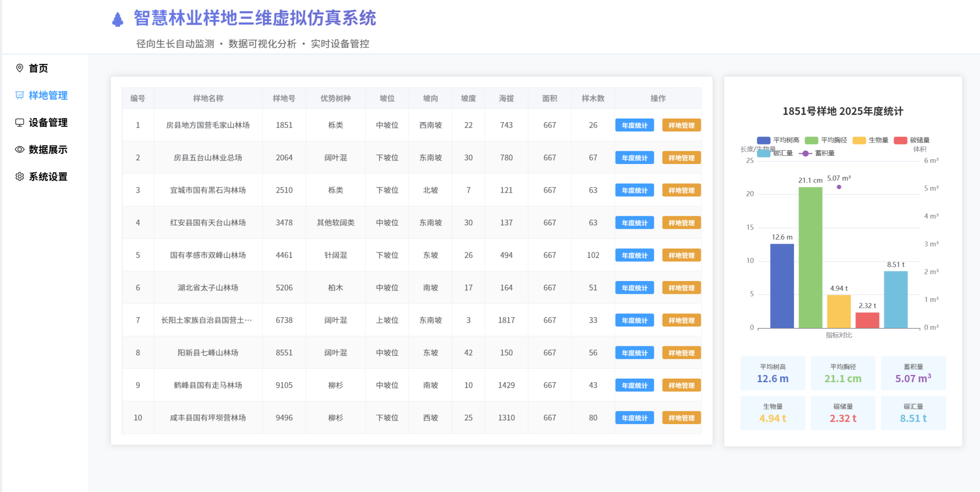This screenshot has width=980, height=492.
Task: Click the board icon beside 样地管理
Action: click(19, 95)
